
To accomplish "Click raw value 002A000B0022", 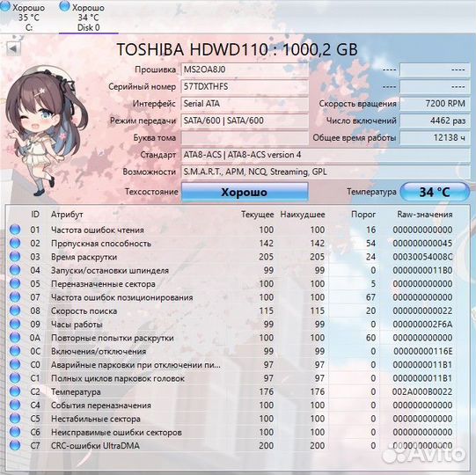I will tap(422, 391).
